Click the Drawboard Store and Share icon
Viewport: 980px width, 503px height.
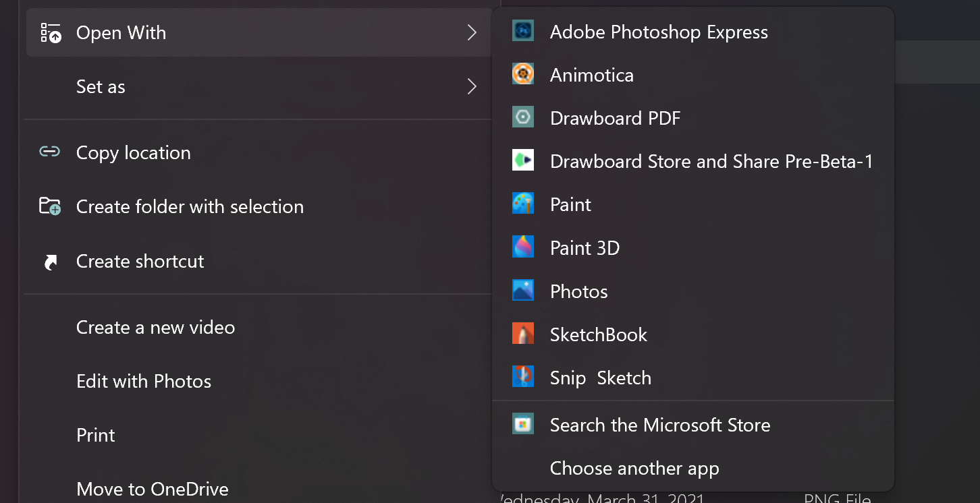(x=523, y=160)
